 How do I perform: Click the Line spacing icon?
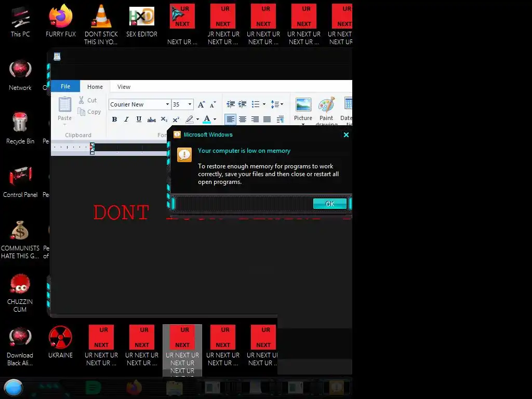click(275, 104)
